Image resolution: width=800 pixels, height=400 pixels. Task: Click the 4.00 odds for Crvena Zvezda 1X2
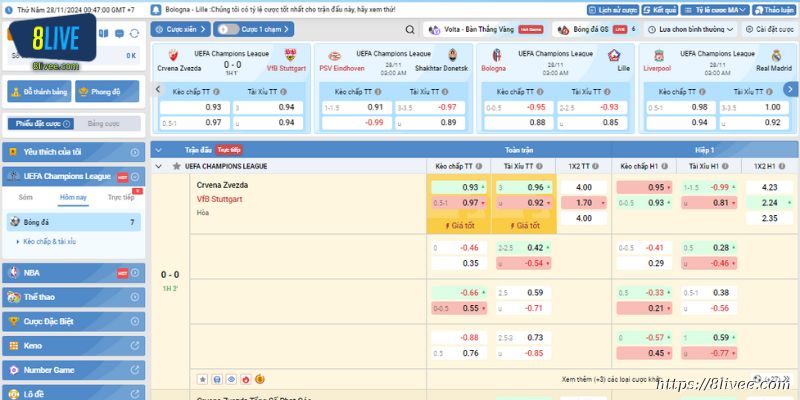[584, 187]
